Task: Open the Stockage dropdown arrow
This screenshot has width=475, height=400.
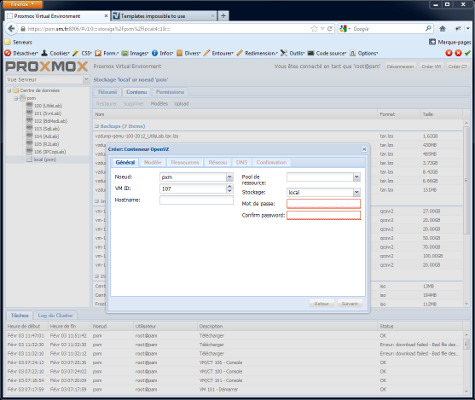Action: [x=357, y=192]
